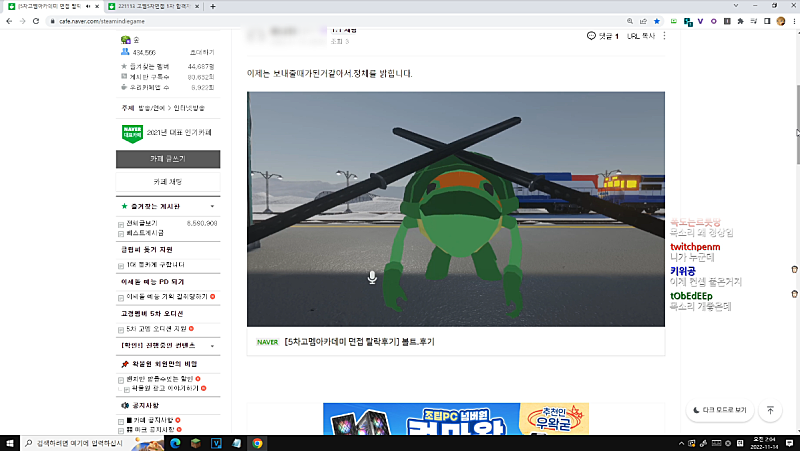
Task: Open the post's three-dot options menu
Action: pyautogui.click(x=664, y=36)
